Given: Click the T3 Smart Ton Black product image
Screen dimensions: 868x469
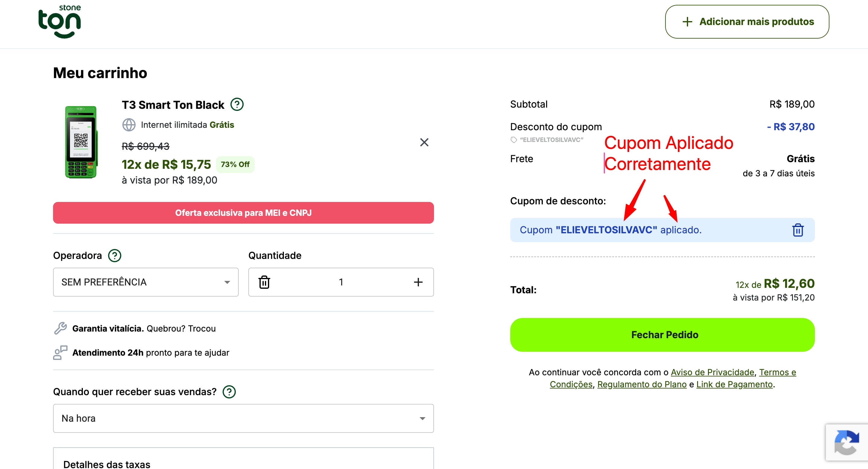Looking at the screenshot, I should 81,142.
